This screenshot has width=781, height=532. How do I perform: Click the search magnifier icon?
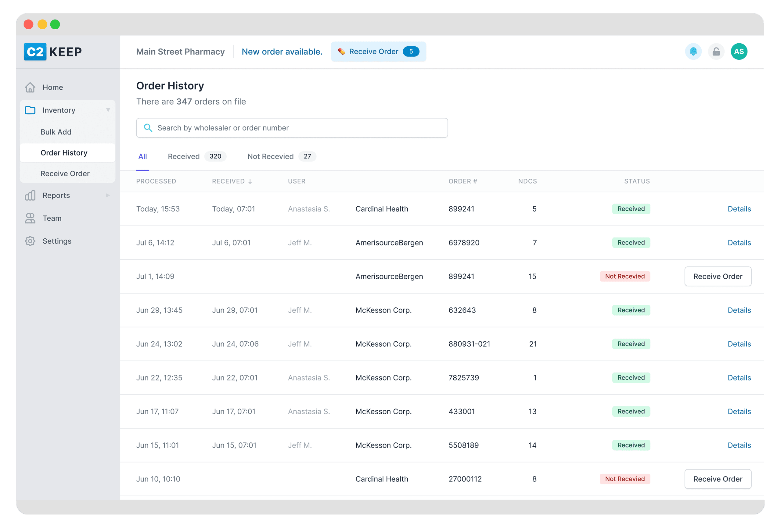pyautogui.click(x=148, y=128)
